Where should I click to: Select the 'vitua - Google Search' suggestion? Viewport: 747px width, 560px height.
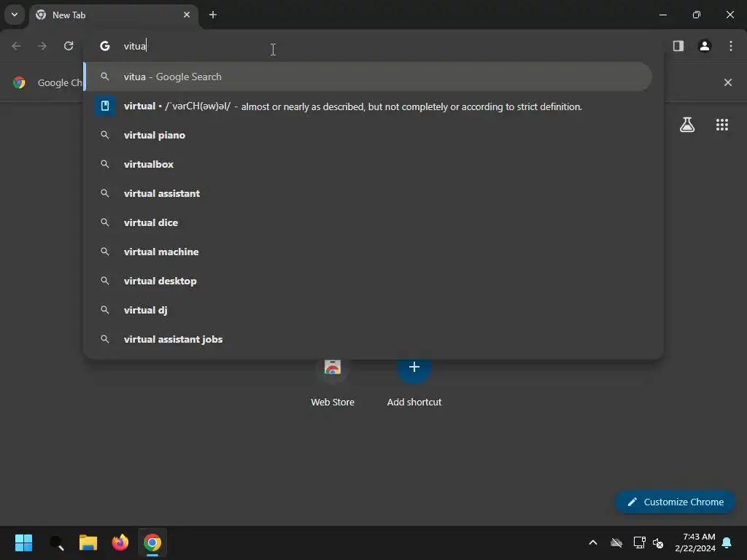click(368, 77)
